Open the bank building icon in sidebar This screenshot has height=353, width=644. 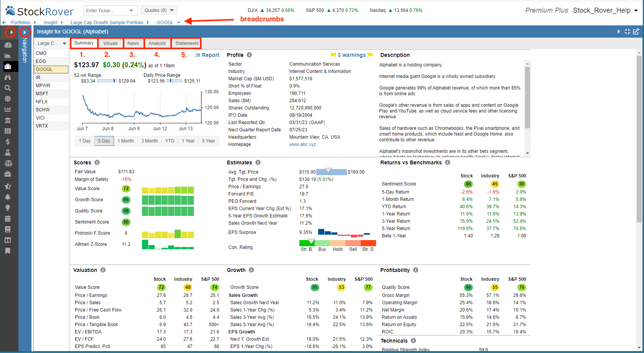click(x=8, y=120)
